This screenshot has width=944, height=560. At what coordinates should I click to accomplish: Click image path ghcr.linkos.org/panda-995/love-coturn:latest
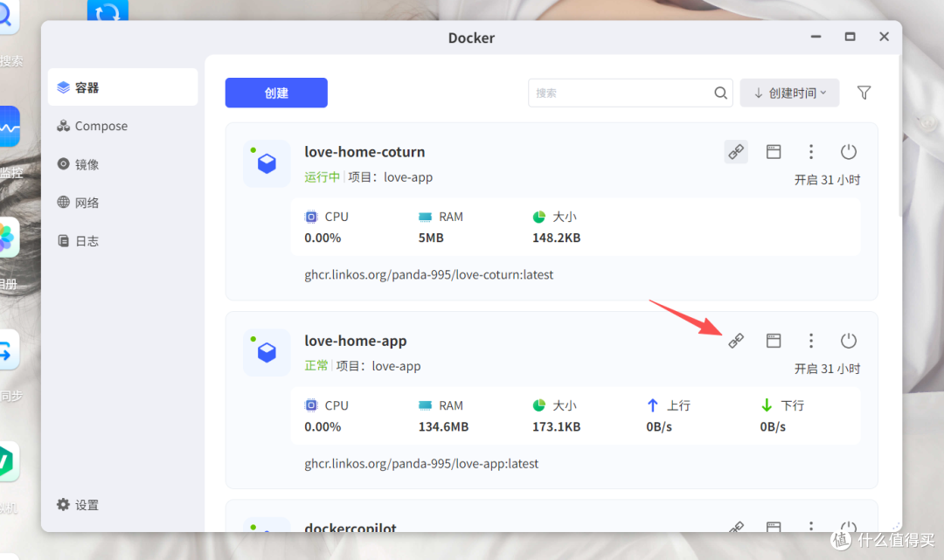click(x=428, y=274)
